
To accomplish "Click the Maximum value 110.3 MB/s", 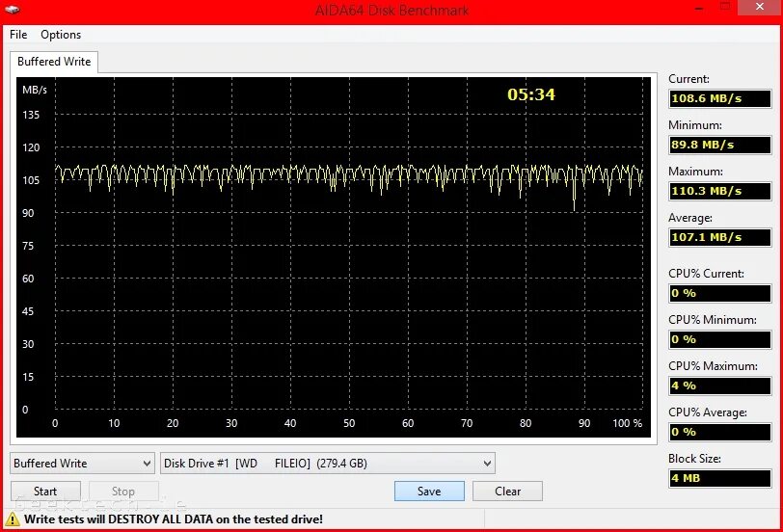I will pos(719,191).
